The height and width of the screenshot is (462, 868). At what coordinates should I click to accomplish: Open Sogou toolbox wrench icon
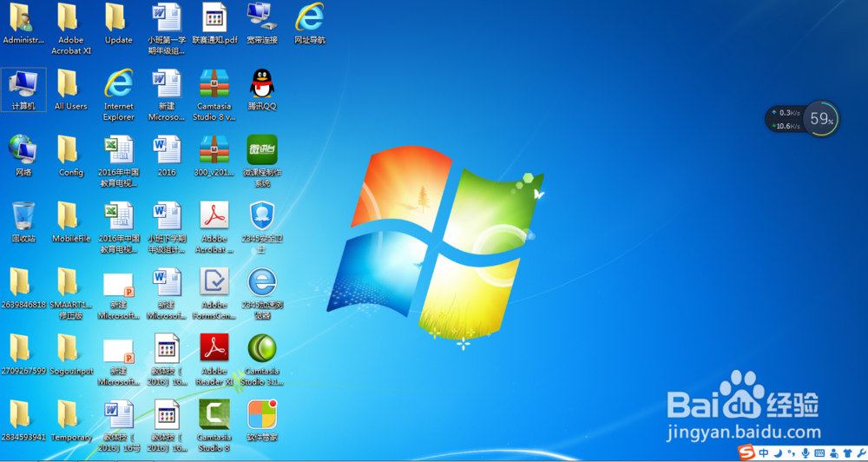[861, 453]
